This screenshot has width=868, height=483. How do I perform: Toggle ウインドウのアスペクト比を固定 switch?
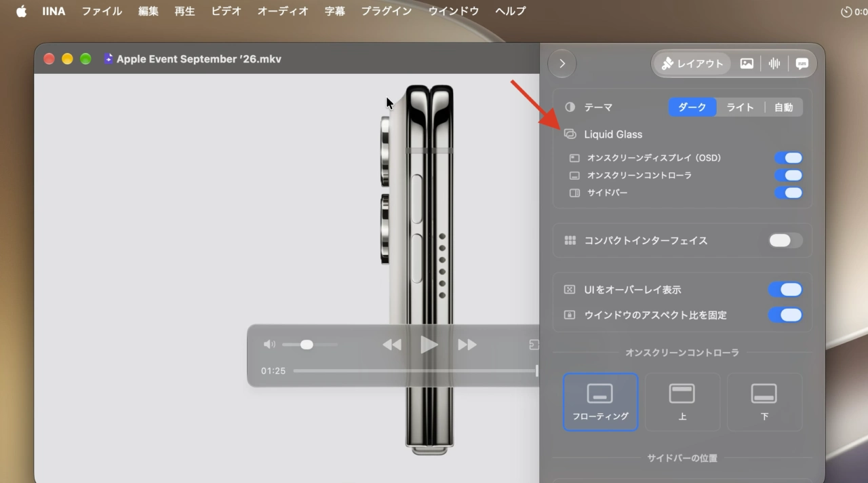785,315
